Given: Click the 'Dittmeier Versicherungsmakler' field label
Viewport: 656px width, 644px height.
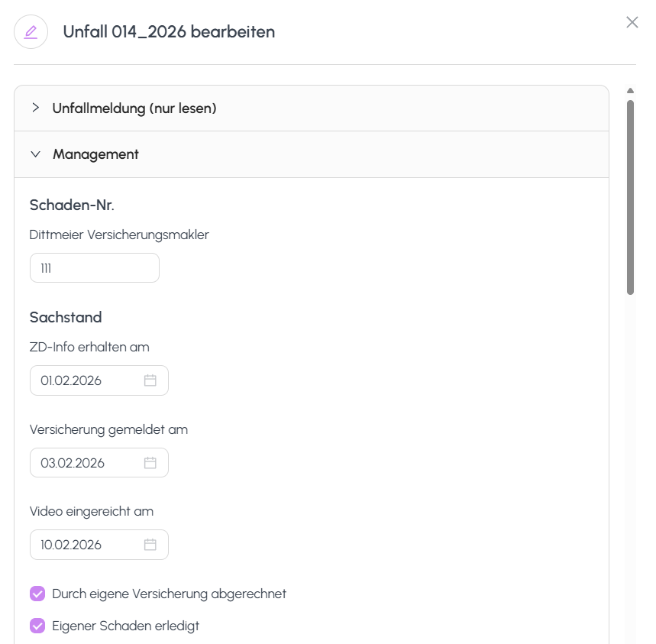Looking at the screenshot, I should tap(119, 235).
